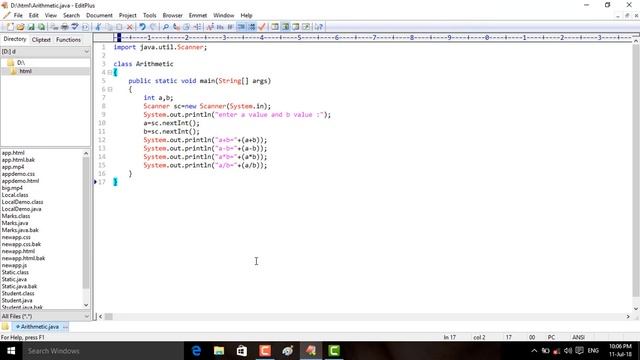Viewport: 640px width, 360px height.
Task: Click the red check mark toolbar icon
Action: [262, 27]
